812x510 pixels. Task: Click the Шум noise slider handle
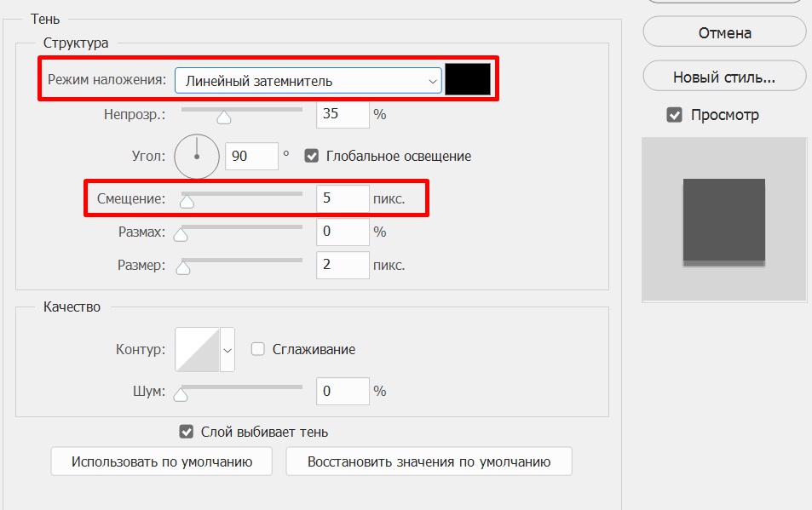pos(181,395)
